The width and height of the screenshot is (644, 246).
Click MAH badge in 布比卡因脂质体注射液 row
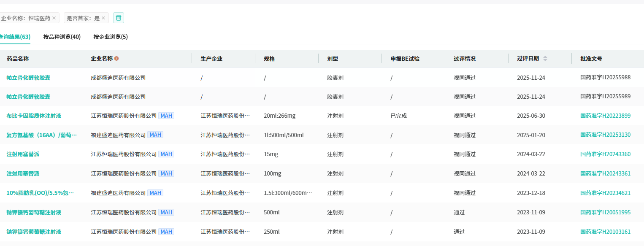[x=166, y=116]
